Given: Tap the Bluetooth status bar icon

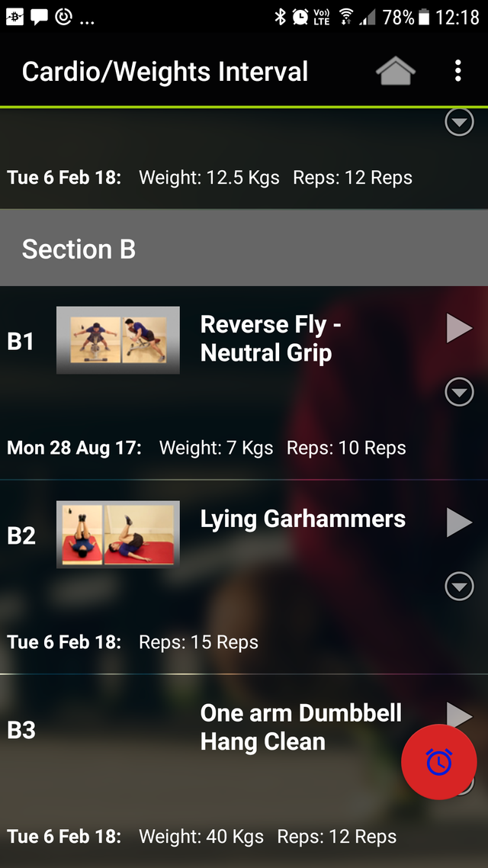Looking at the screenshot, I should click(x=280, y=17).
